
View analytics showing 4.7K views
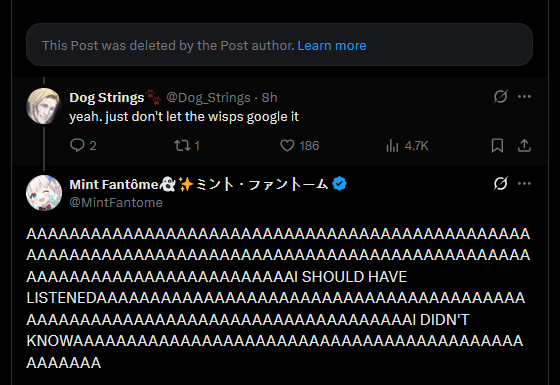point(407,145)
